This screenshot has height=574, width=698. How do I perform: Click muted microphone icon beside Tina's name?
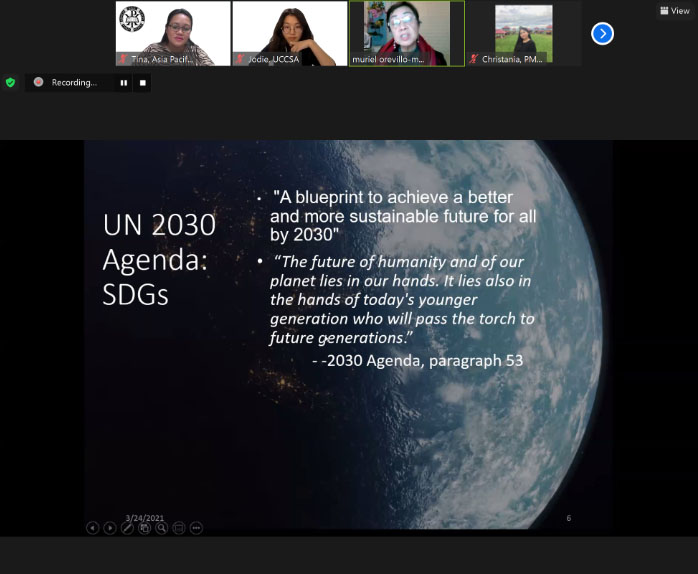coord(123,59)
